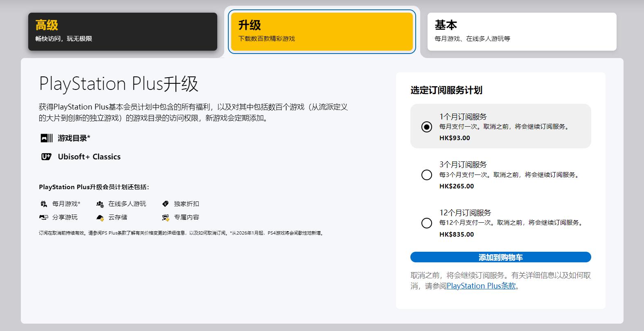
Task: Click the 独家折扣 exclusive discount tag icon
Action: [x=165, y=204]
